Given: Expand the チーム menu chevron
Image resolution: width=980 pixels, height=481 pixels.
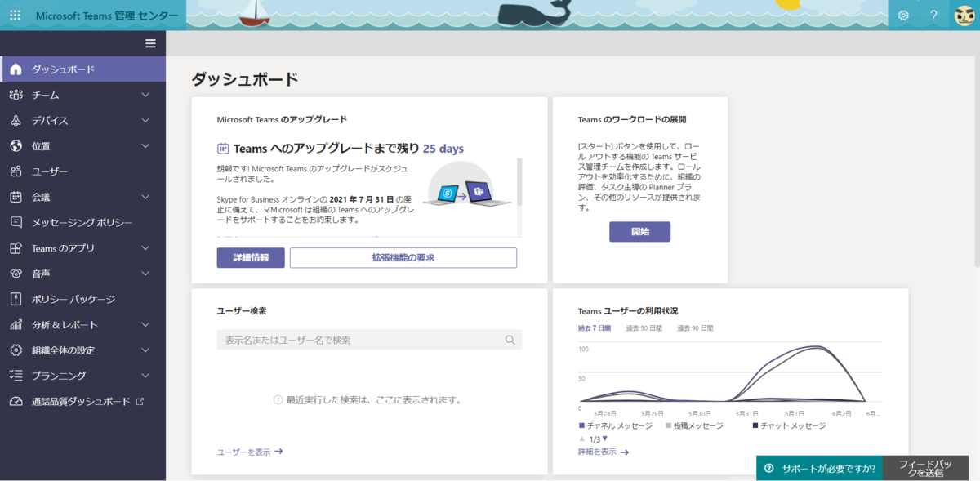Looking at the screenshot, I should 145,95.
